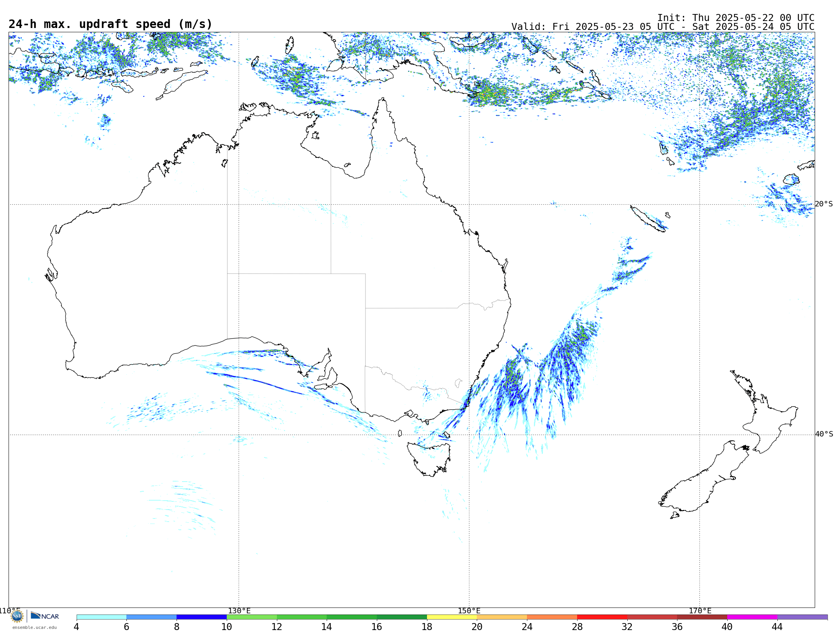Click the colorbar label '40'
Viewport: 840px width, 632px height.
tap(727, 627)
